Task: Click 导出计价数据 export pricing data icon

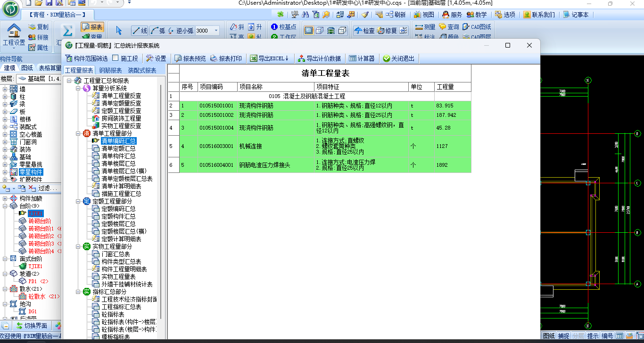Action: [x=301, y=58]
